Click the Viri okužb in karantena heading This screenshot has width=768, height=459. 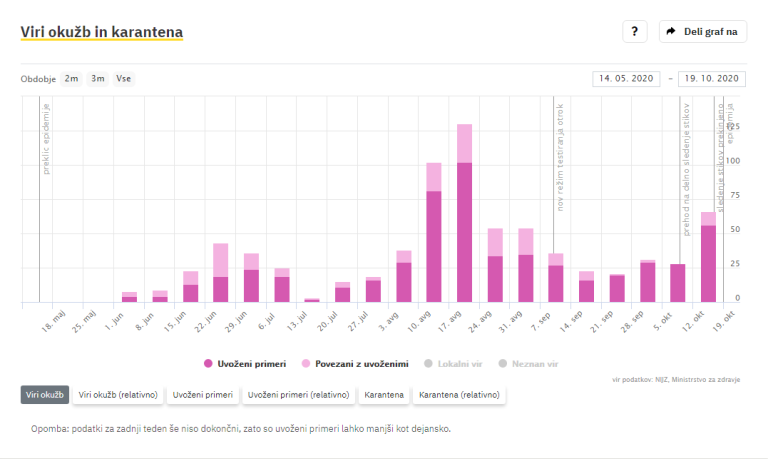click(101, 31)
